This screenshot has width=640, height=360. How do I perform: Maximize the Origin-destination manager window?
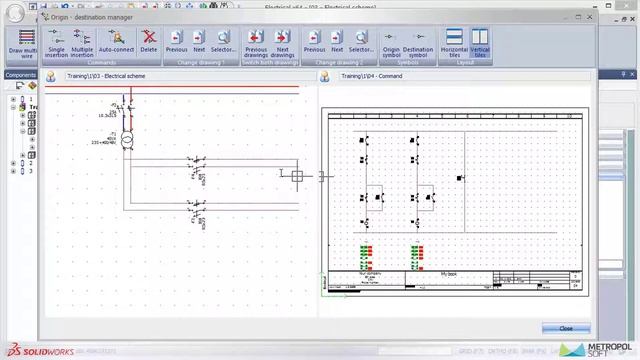pos(578,17)
